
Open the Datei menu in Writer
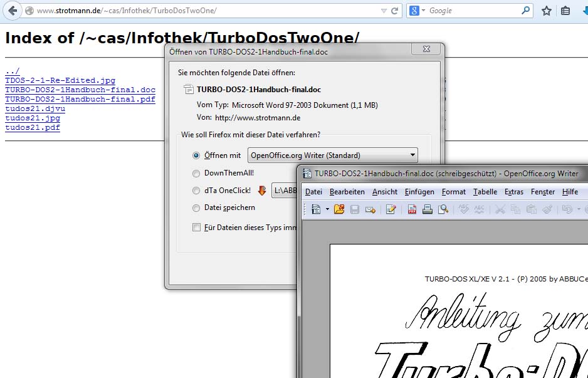click(313, 192)
